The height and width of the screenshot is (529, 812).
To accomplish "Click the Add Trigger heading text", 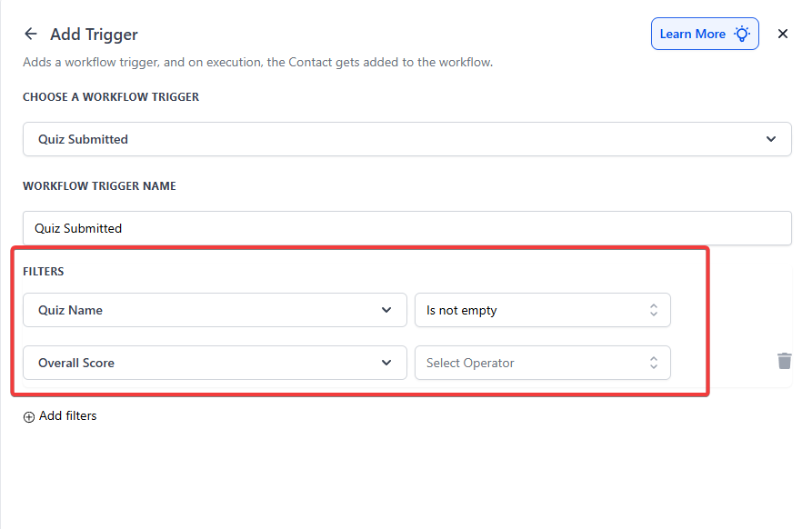I will [94, 35].
